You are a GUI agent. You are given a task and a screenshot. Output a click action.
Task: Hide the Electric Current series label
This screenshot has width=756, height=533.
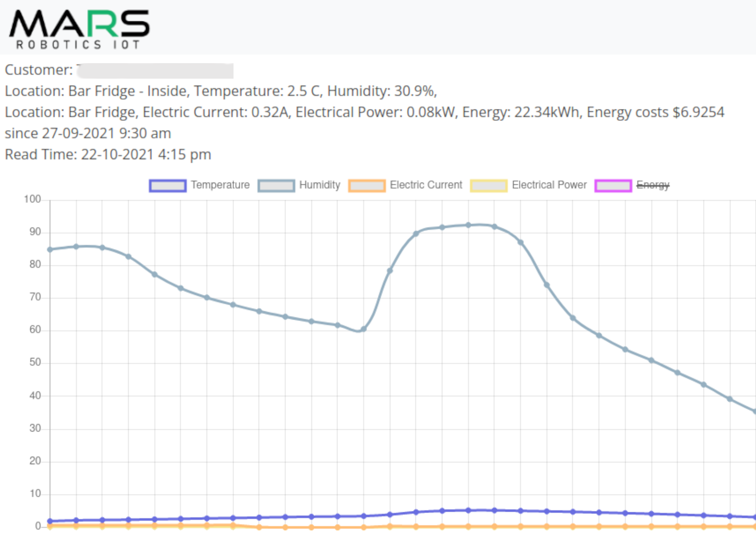[426, 185]
